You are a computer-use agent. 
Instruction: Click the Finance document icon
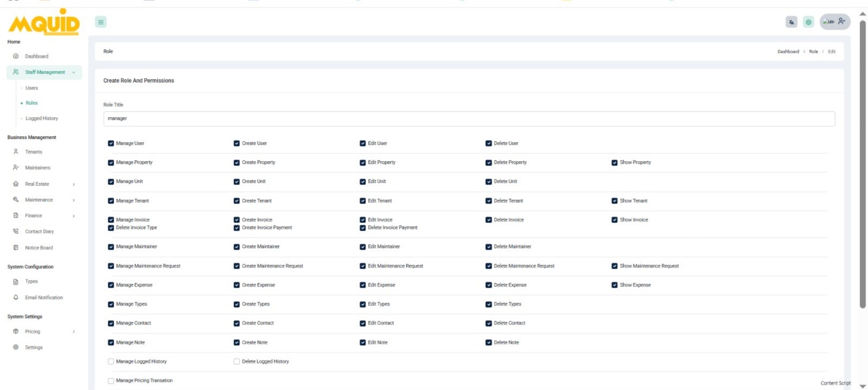click(16, 215)
